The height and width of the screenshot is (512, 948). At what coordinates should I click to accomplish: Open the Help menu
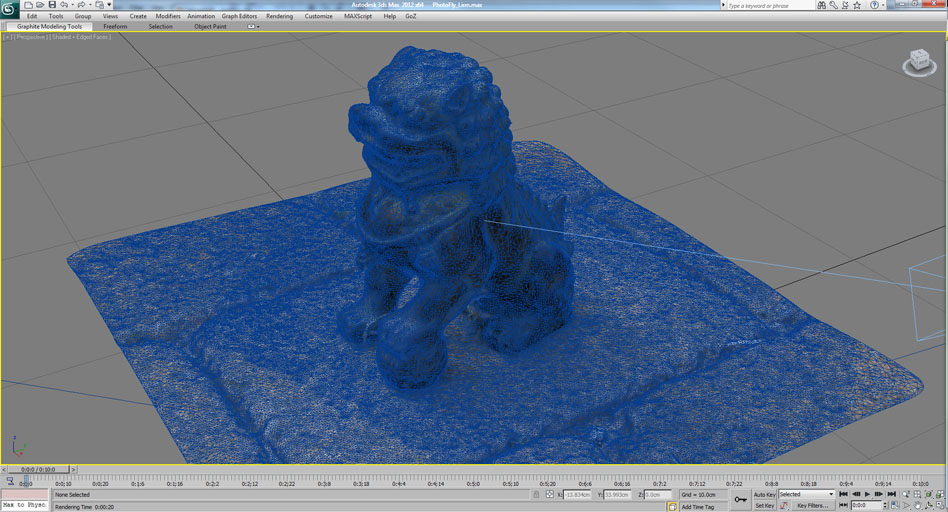tap(389, 16)
